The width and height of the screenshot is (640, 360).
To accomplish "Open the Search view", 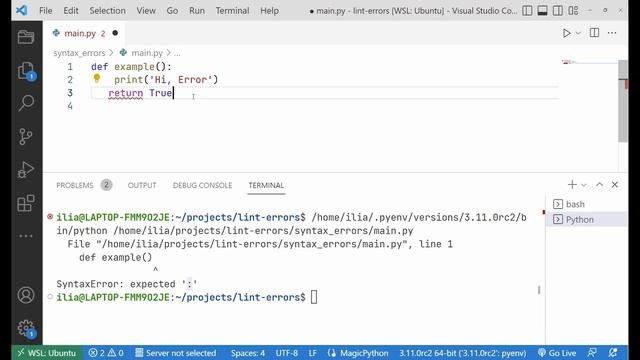I will click(x=26, y=103).
